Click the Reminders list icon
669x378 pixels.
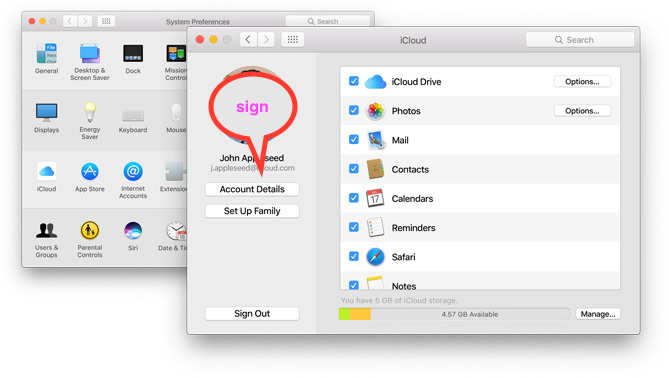(375, 227)
